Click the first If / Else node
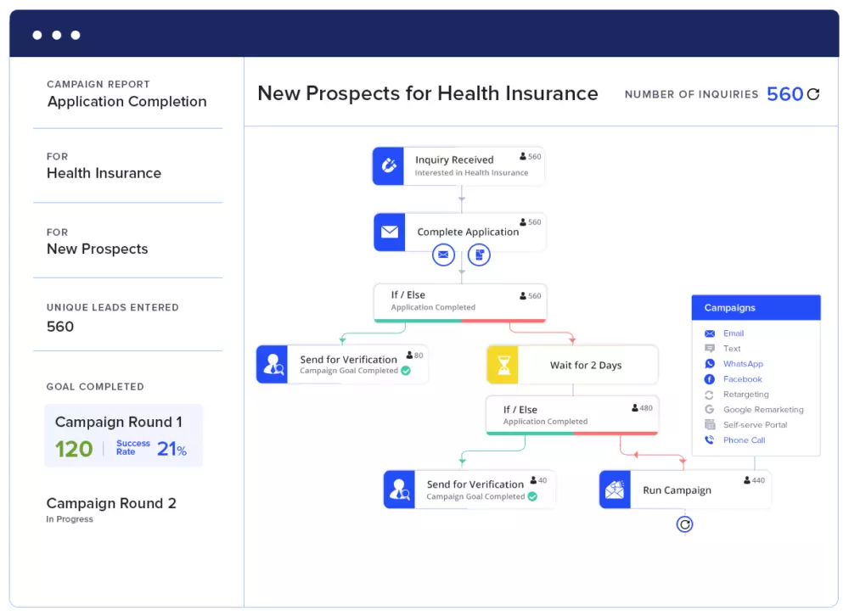The width and height of the screenshot is (849, 616). coord(460,300)
